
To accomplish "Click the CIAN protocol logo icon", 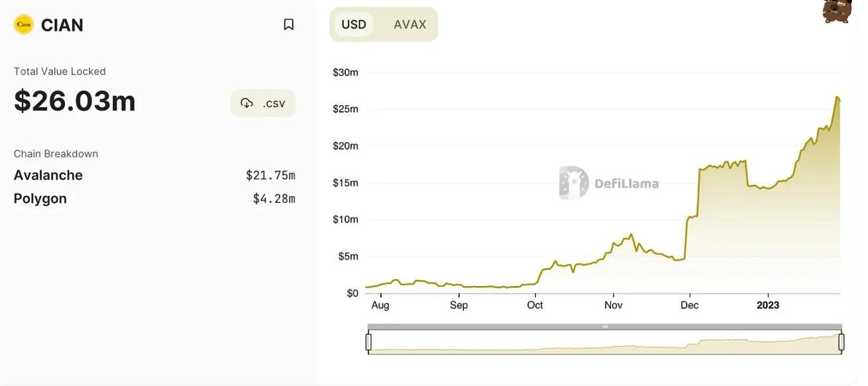I will (24, 24).
